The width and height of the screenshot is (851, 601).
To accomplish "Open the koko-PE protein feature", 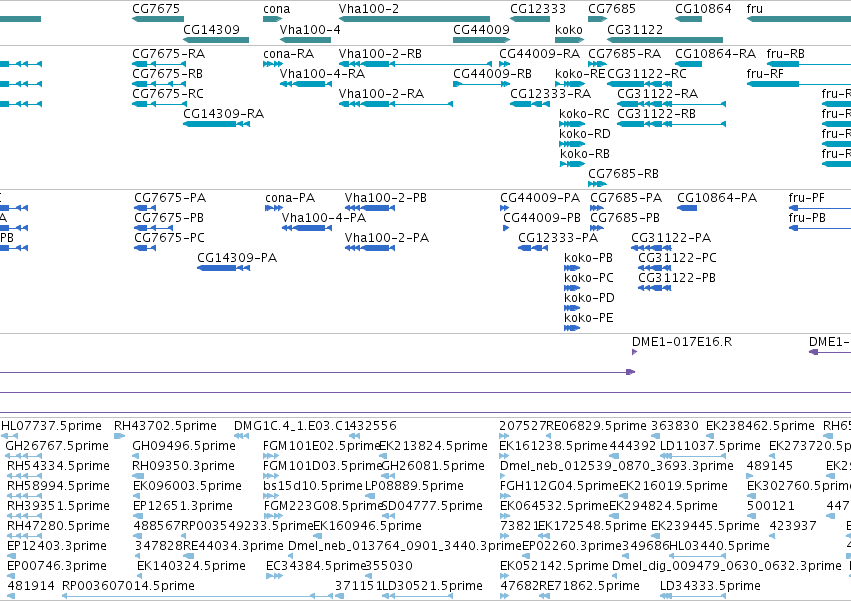I will pyautogui.click(x=572, y=328).
